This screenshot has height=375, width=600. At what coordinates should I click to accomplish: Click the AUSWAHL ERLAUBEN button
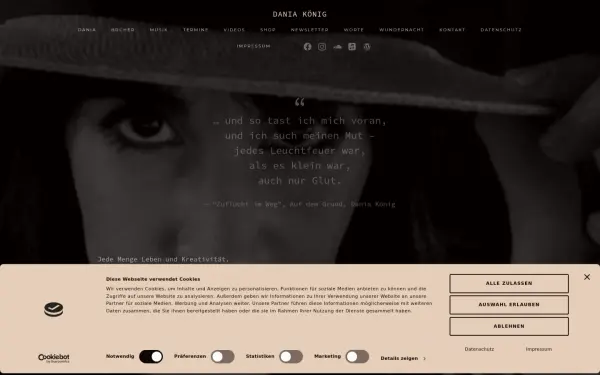[509, 305]
